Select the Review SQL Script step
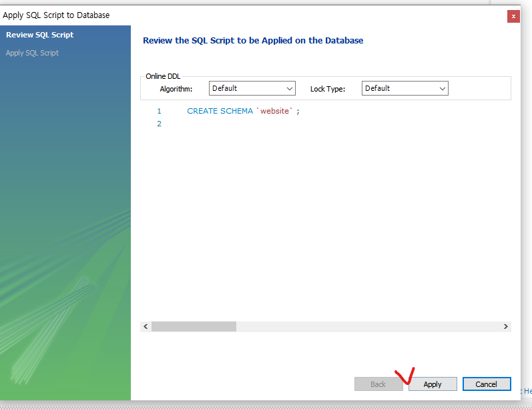The image size is (532, 409). [39, 35]
